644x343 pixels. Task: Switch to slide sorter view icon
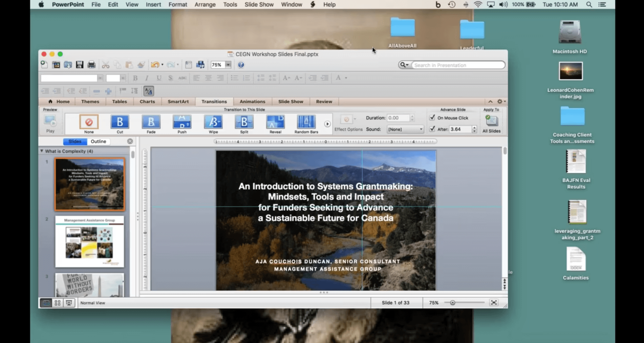coord(58,303)
